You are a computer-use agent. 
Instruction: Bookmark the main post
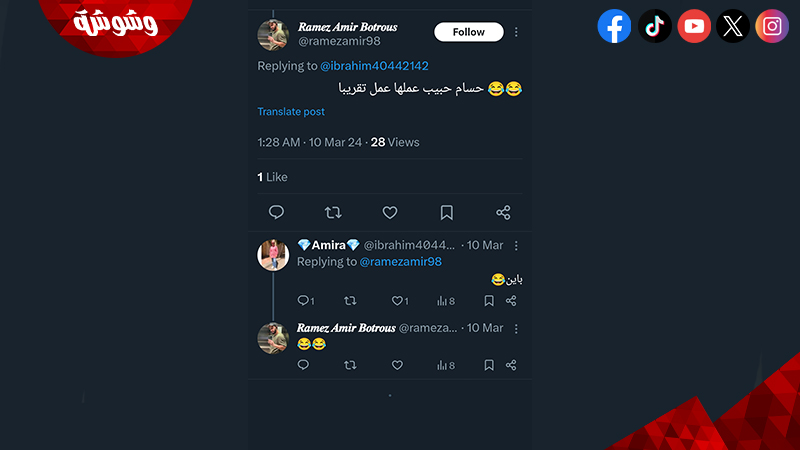(446, 212)
